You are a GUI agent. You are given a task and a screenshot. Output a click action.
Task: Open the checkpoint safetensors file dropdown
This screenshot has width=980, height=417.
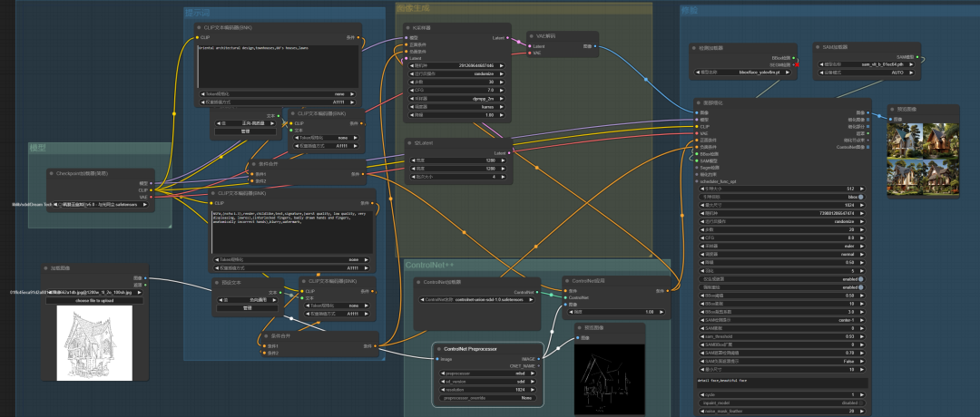click(101, 204)
